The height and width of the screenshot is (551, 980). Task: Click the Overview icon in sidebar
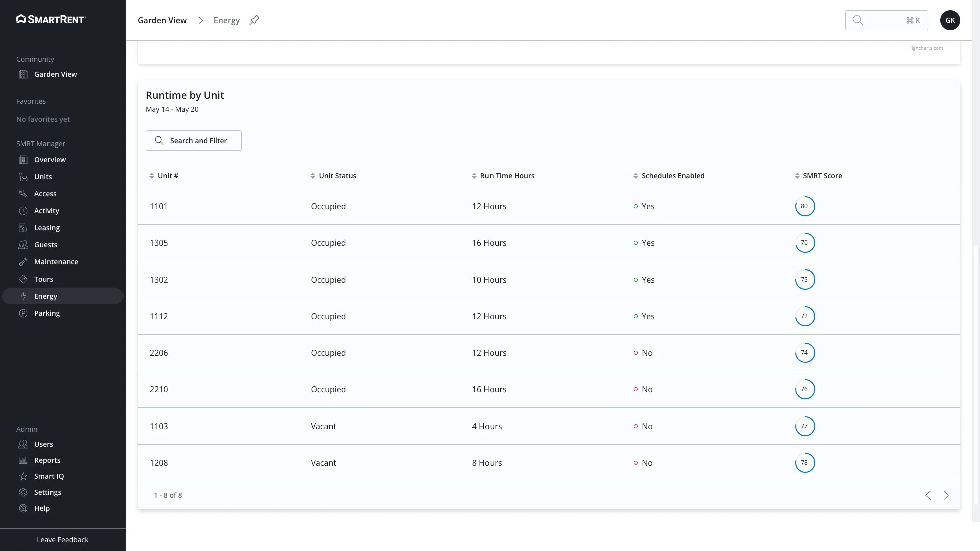click(x=23, y=160)
